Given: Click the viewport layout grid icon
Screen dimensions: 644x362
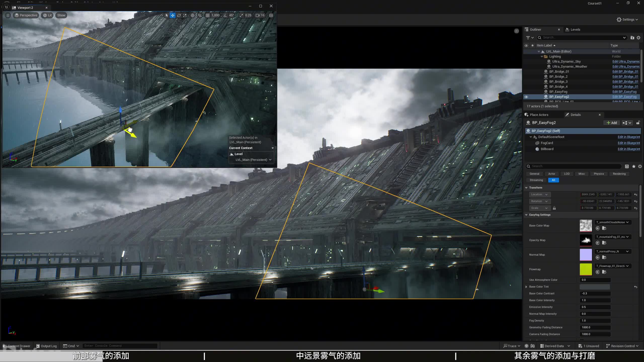Looking at the screenshot, I should (271, 15).
